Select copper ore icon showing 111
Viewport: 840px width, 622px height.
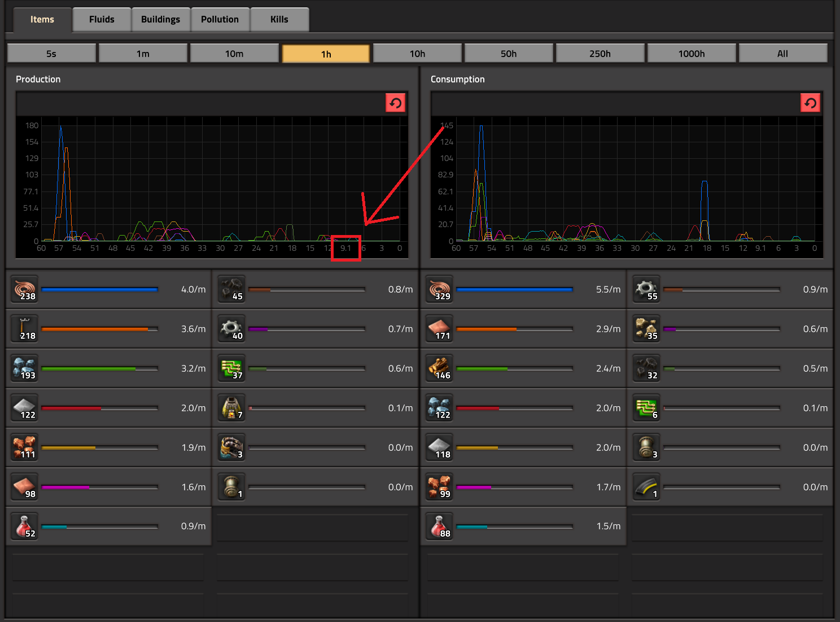coord(25,447)
